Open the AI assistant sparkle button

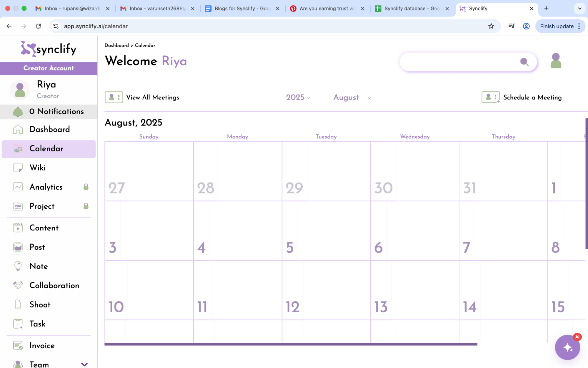(567, 347)
